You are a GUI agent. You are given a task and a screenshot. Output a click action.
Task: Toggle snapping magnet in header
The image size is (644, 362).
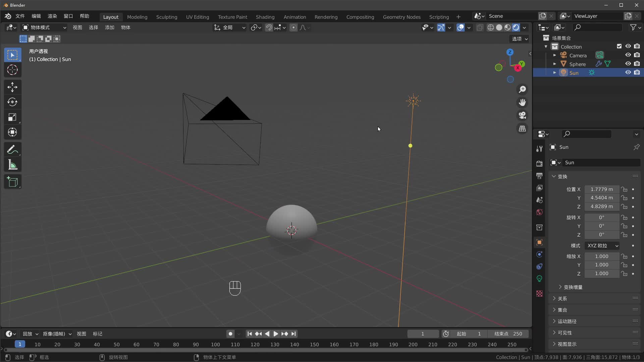[x=269, y=27]
